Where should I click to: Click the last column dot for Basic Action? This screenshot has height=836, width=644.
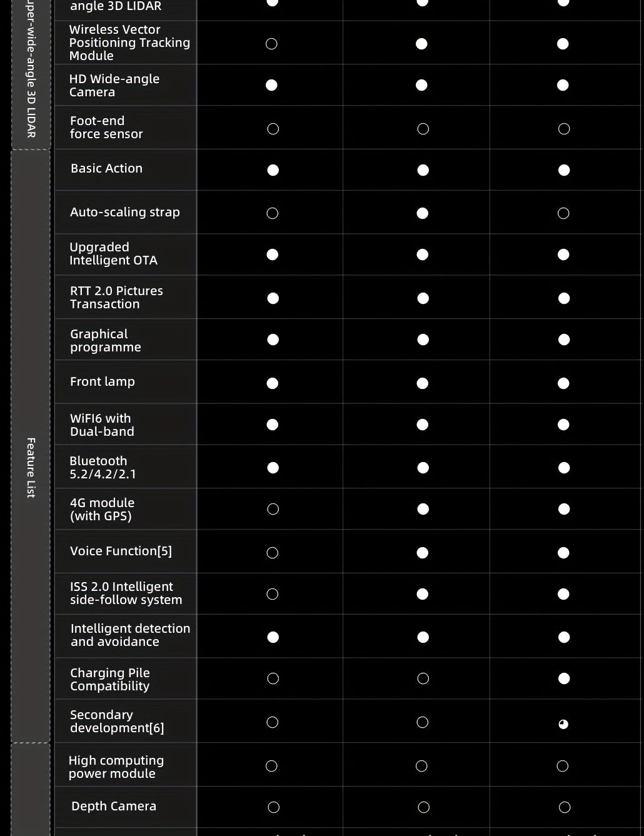point(564,170)
